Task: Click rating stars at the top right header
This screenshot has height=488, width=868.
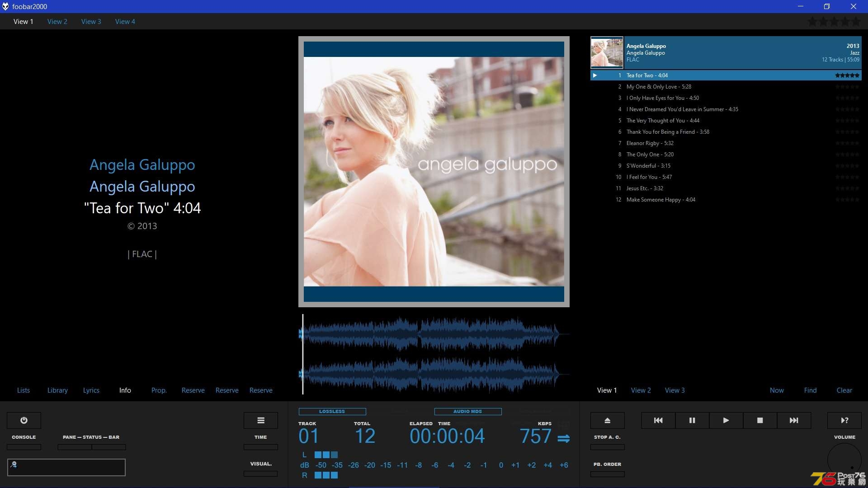Action: tap(834, 21)
